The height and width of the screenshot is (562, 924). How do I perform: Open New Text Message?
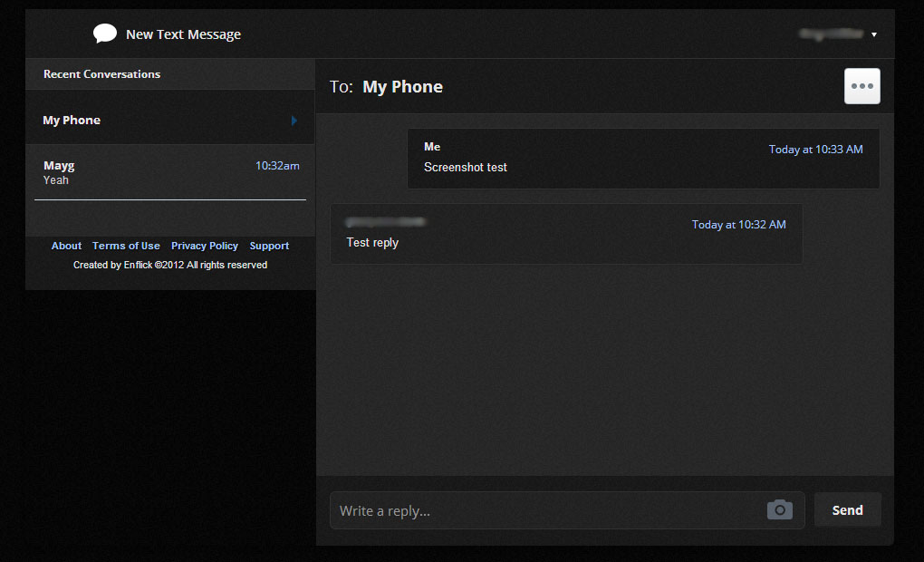[183, 34]
